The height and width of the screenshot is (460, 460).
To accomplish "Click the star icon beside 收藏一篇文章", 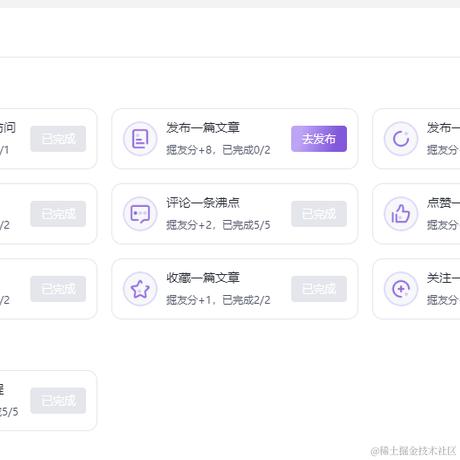I will (x=140, y=289).
